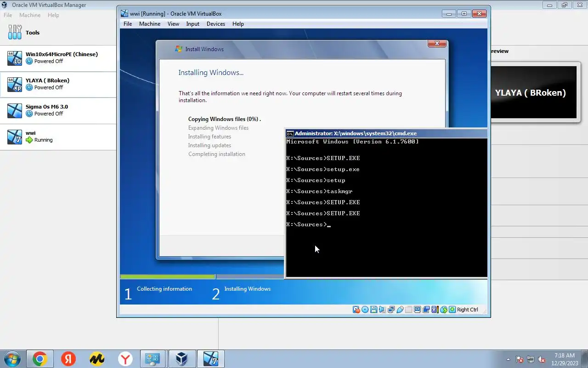Screen dimensions: 588x368
Task: Click the network adapter indicator icon
Action: 391,310
